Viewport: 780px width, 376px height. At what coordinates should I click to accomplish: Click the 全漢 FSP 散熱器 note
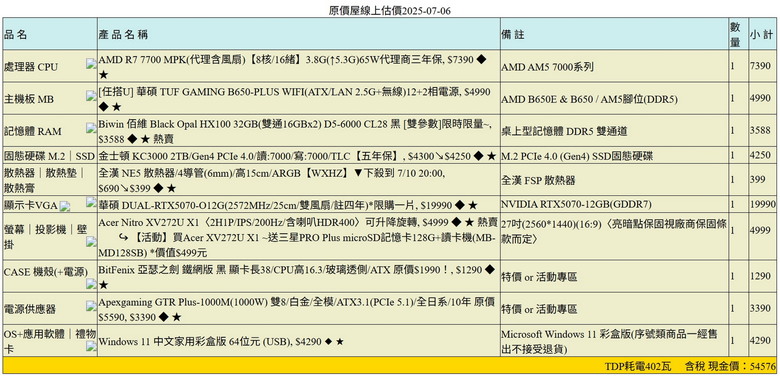tap(538, 180)
